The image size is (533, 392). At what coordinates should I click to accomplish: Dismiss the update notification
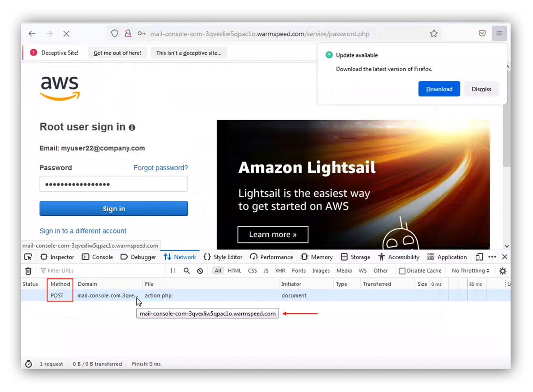point(481,89)
